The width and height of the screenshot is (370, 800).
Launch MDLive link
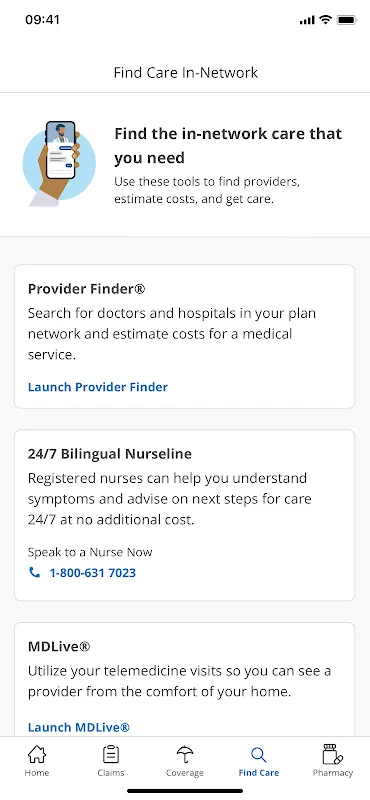[79, 727]
